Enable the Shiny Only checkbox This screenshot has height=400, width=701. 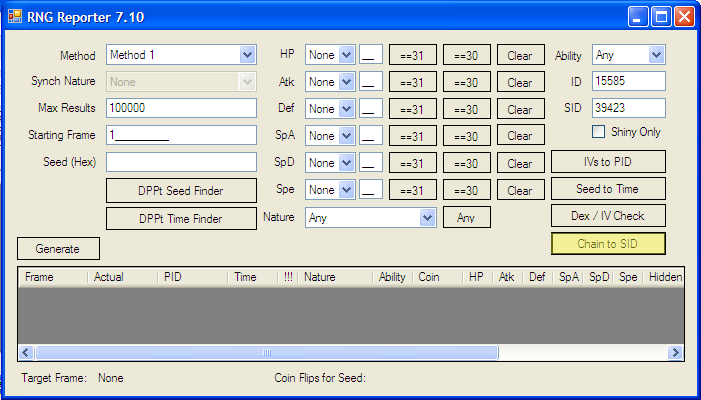(599, 132)
